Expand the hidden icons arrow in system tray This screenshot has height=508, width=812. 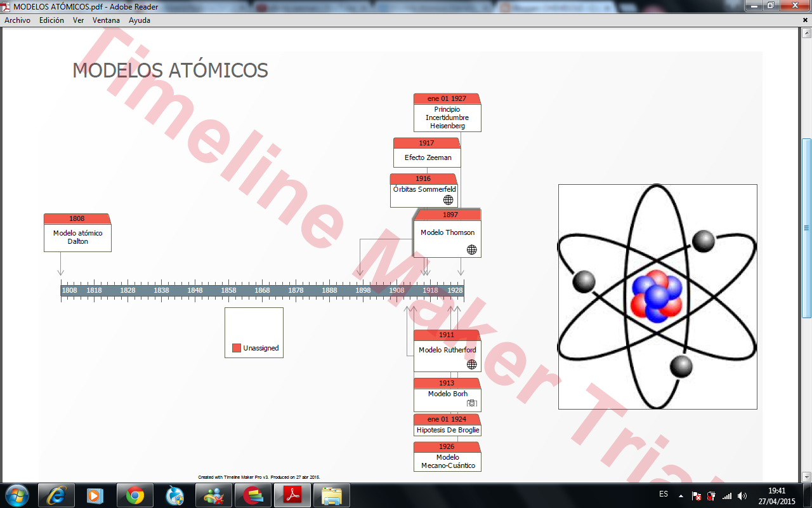click(x=681, y=495)
